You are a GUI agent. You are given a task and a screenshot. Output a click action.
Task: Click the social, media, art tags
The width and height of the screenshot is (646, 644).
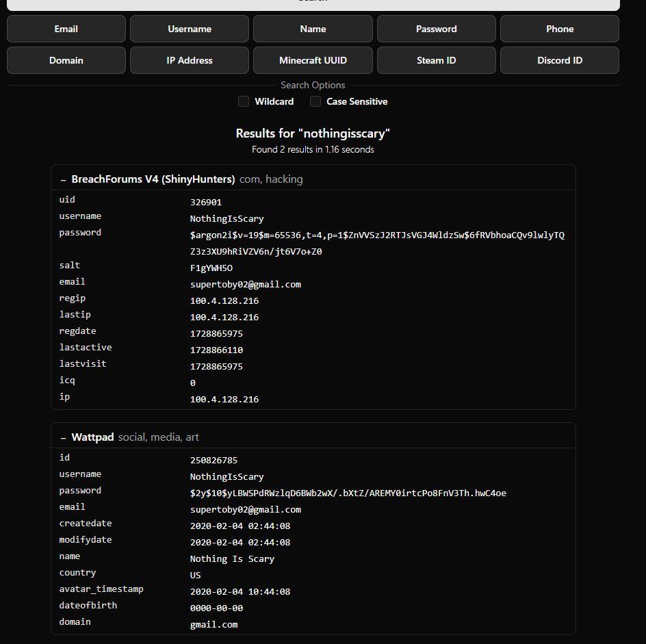[x=159, y=437]
